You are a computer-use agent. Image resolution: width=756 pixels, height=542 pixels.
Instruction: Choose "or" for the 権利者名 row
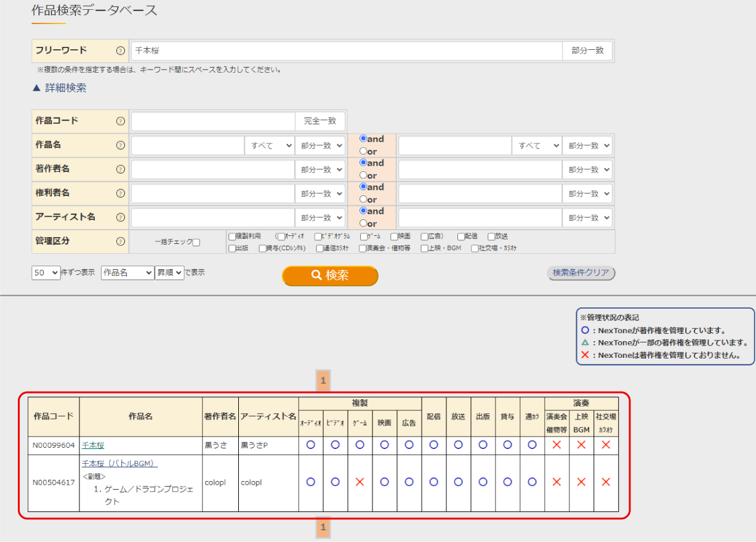pyautogui.click(x=363, y=200)
